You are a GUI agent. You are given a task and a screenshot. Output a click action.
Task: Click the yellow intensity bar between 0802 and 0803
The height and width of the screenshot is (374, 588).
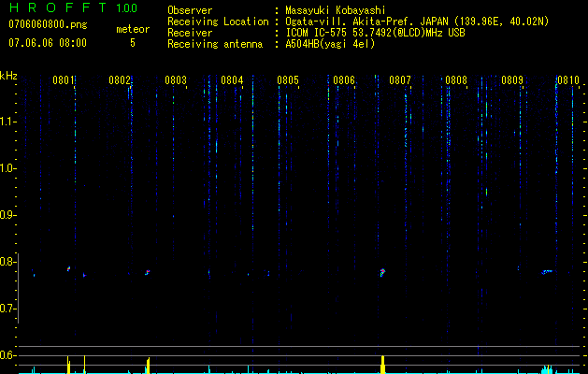point(148,366)
